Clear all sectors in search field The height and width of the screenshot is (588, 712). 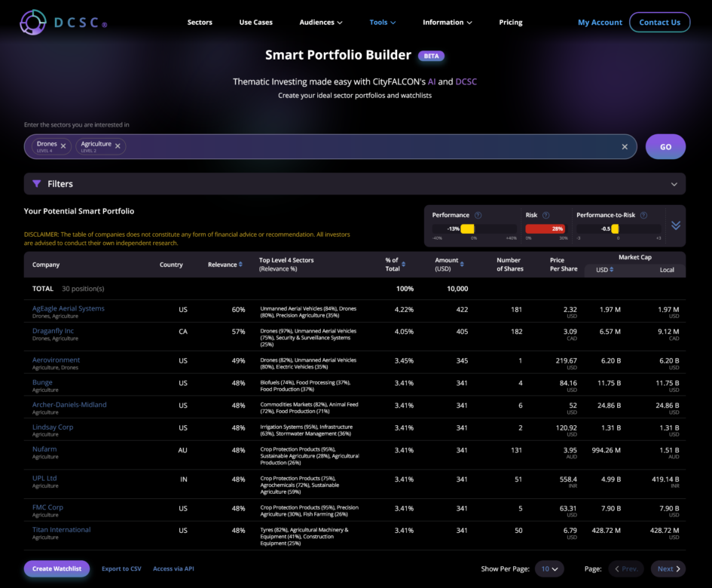[x=624, y=147]
